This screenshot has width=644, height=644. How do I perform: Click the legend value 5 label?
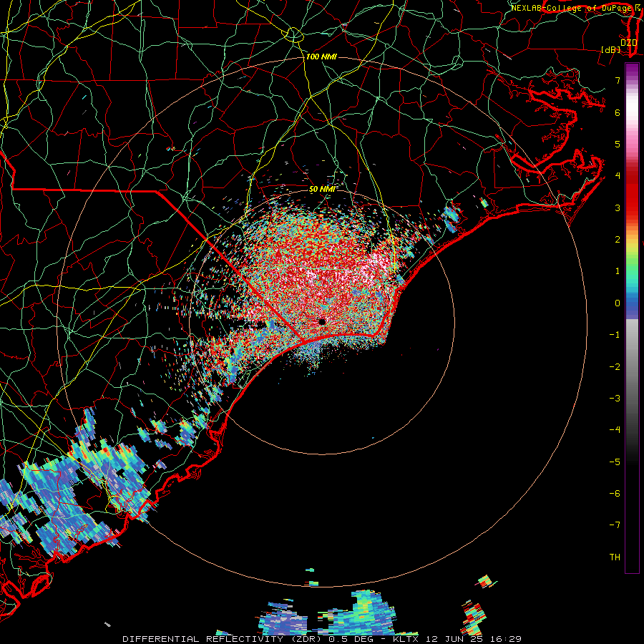pyautogui.click(x=618, y=144)
